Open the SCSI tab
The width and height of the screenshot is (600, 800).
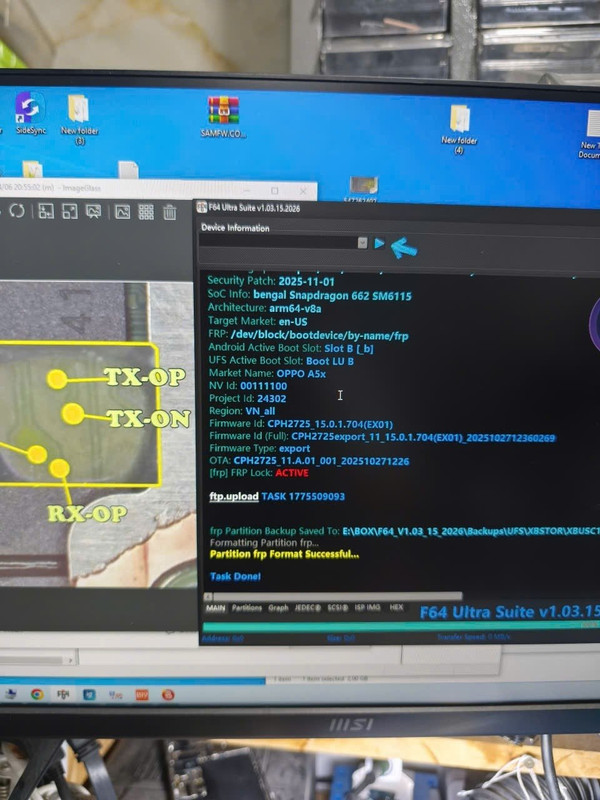tap(337, 608)
